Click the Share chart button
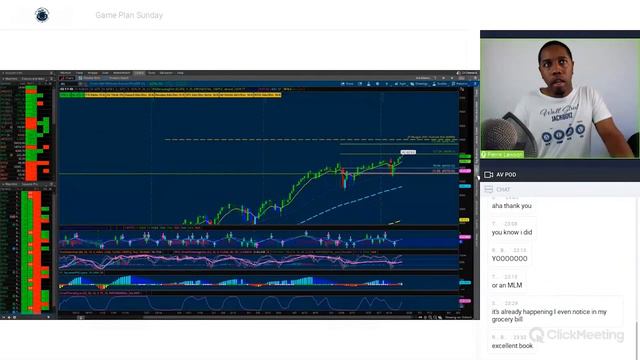The width and height of the screenshot is (640, 360). tap(348, 84)
